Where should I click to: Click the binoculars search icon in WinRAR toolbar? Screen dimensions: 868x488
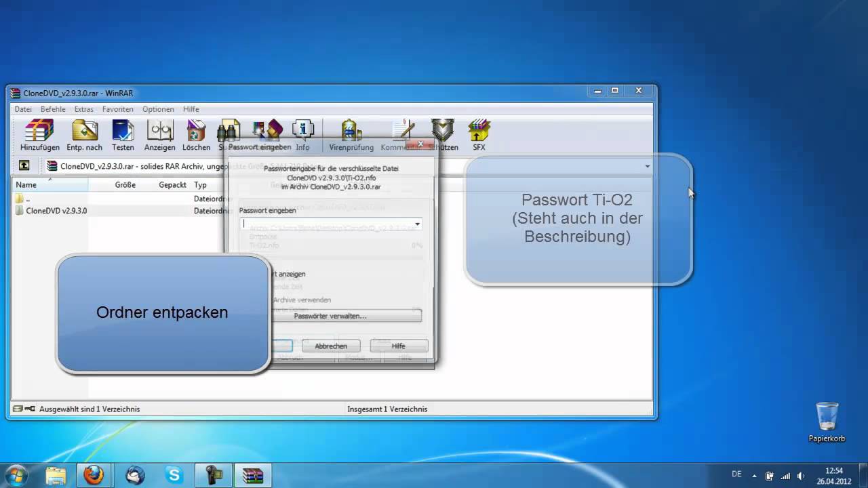pyautogui.click(x=229, y=131)
